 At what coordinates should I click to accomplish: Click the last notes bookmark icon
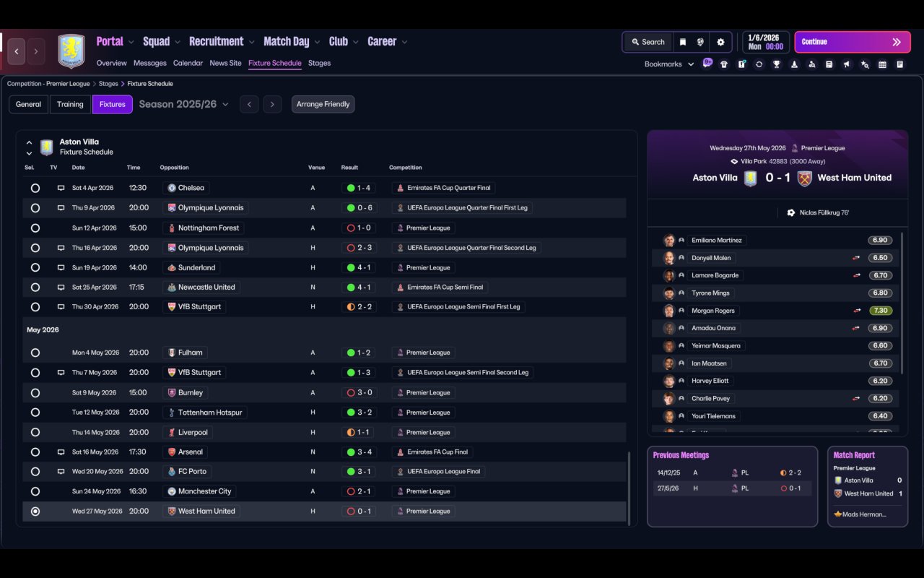point(900,64)
